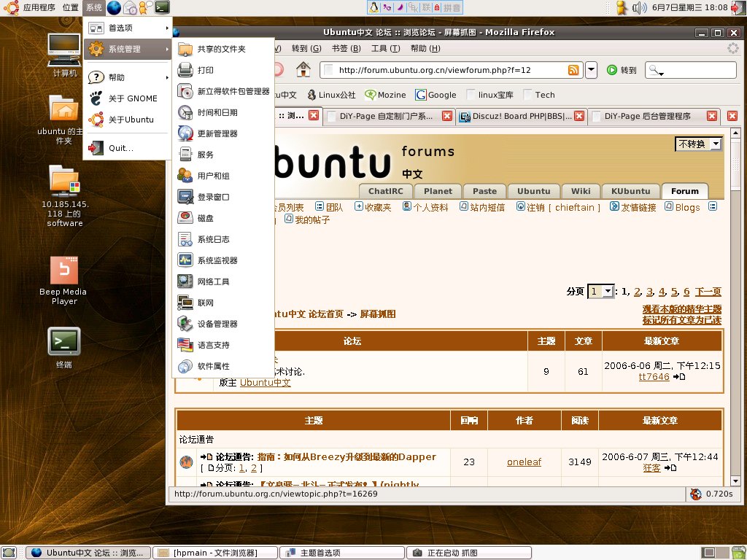
Task: Open the Mozine bookmark
Action: (x=385, y=95)
